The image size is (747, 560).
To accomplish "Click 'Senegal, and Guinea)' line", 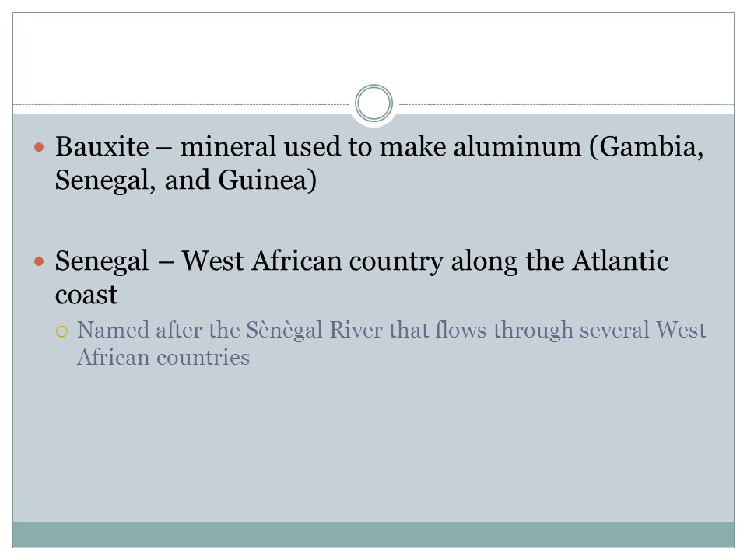I will (186, 180).
